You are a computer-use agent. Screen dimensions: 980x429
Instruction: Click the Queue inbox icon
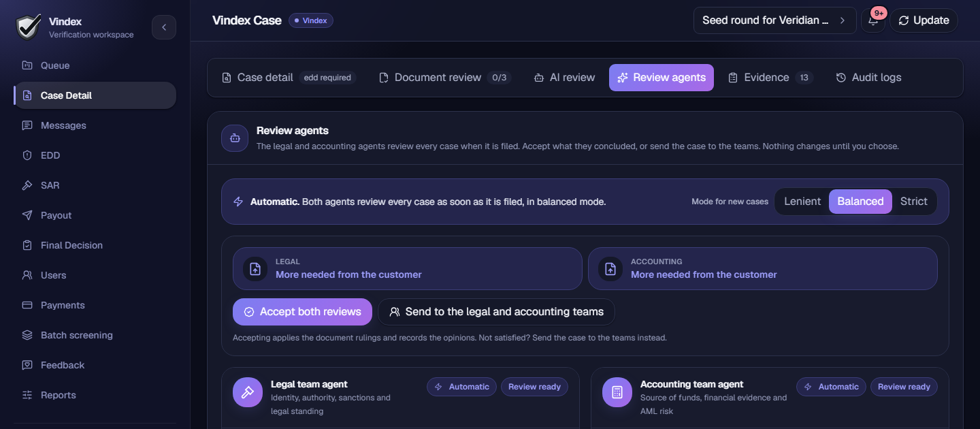click(27, 65)
